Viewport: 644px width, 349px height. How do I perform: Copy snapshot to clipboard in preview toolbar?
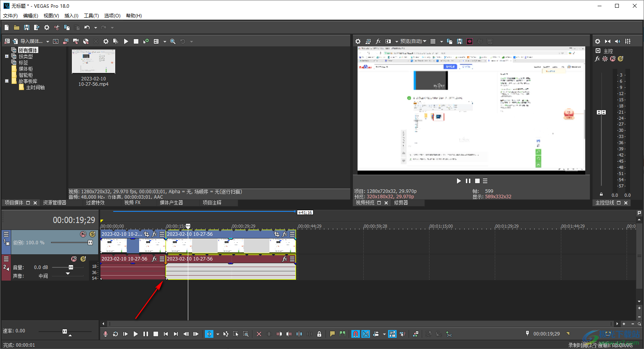[x=450, y=41]
